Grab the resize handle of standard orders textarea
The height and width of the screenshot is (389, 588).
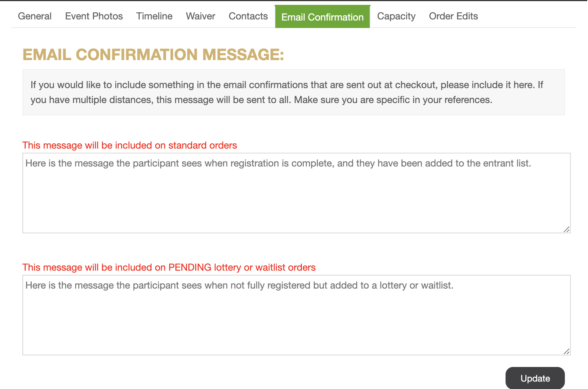click(x=567, y=229)
